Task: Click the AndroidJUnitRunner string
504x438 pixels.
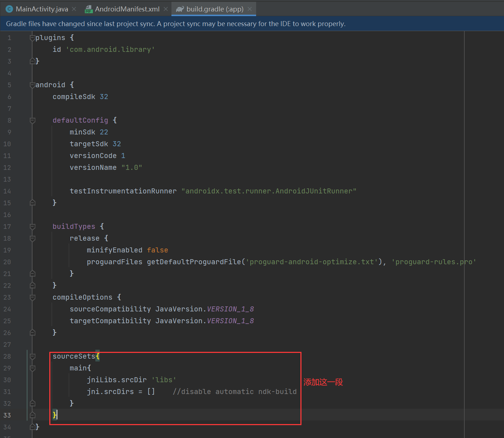Action: [x=269, y=191]
